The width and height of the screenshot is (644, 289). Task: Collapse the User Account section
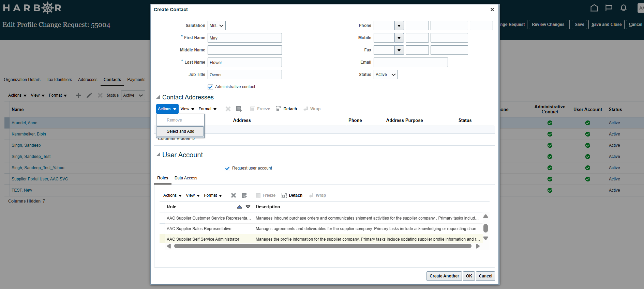pyautogui.click(x=158, y=155)
